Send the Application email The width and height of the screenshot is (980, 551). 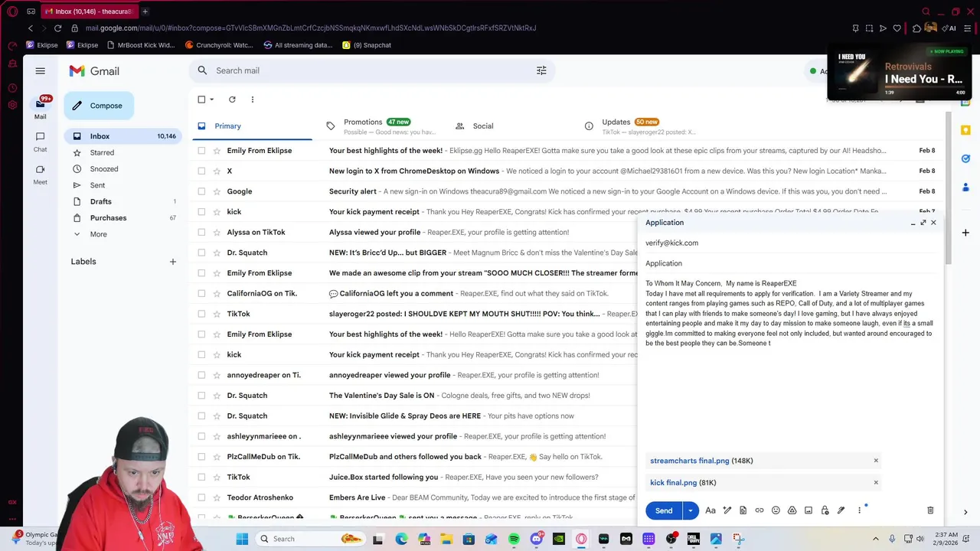664,510
